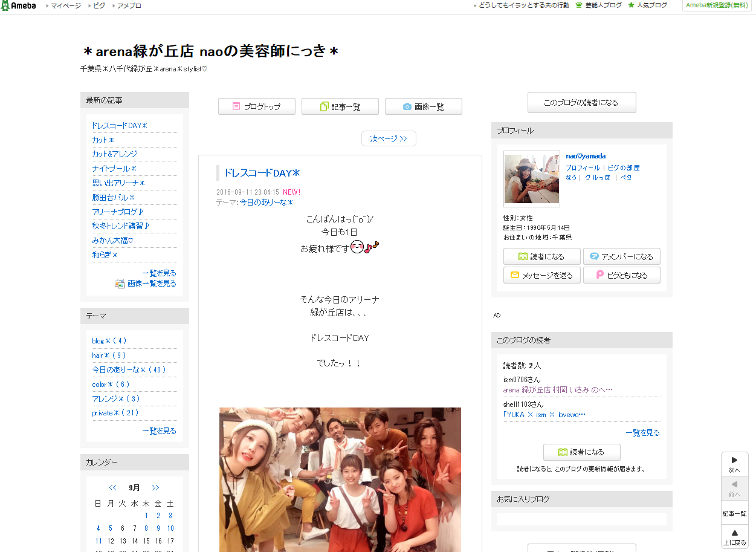Screen dimensions: 756x552
Task: Toggle このブログの読者になる at top right
Action: pyautogui.click(x=581, y=102)
